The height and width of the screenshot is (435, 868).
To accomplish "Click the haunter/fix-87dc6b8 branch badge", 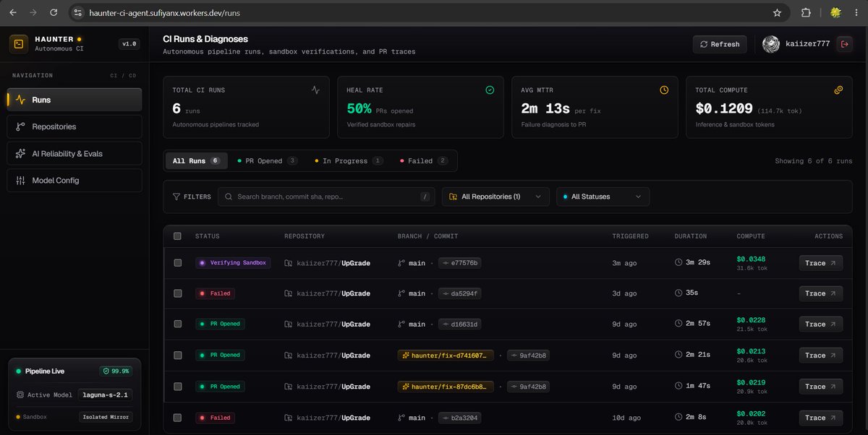I will click(x=446, y=387).
